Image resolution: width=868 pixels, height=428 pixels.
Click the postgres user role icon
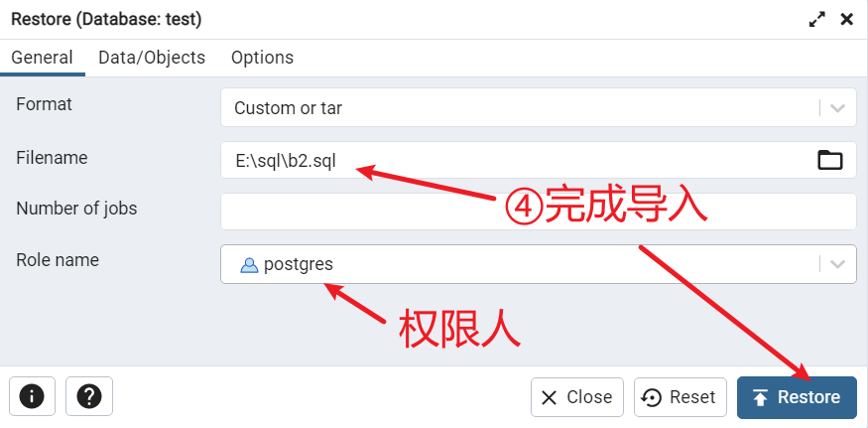pyautogui.click(x=249, y=265)
